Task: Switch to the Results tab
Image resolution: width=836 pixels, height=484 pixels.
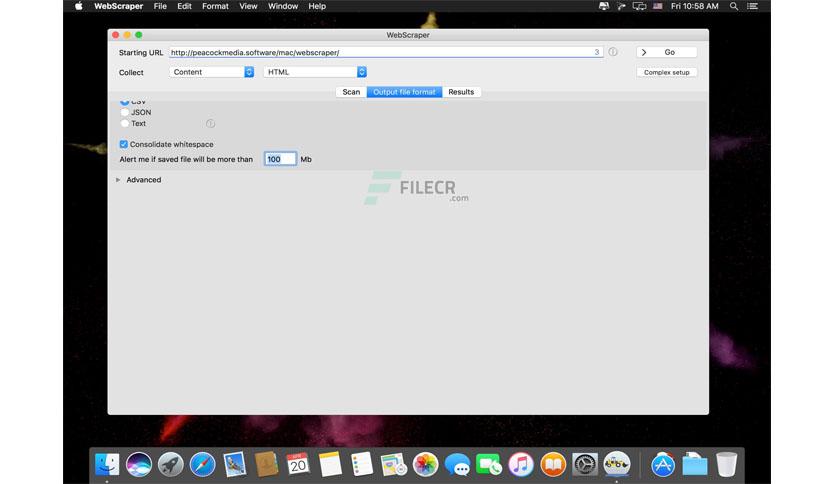Action: pos(461,92)
